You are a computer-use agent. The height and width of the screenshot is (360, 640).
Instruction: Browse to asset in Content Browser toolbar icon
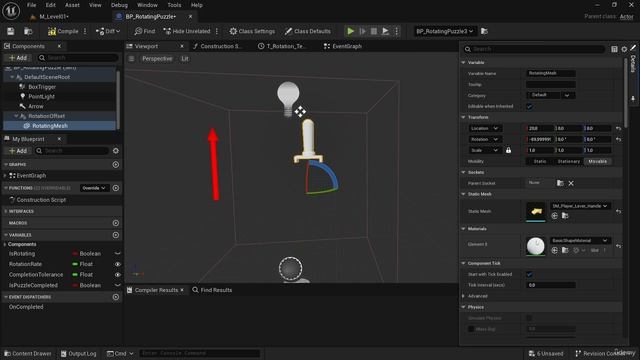(x=28, y=31)
